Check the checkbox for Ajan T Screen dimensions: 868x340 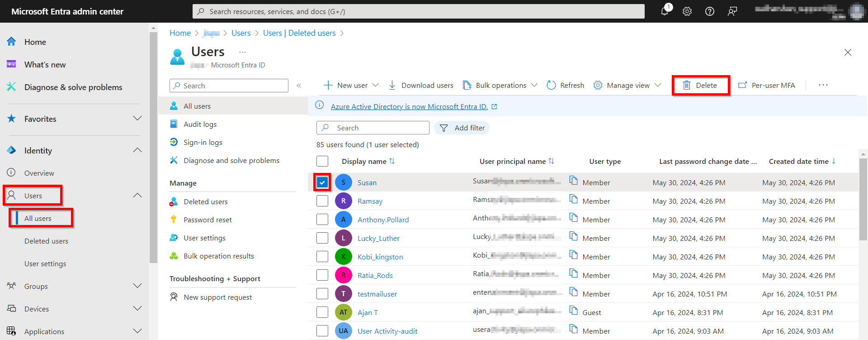coord(322,312)
